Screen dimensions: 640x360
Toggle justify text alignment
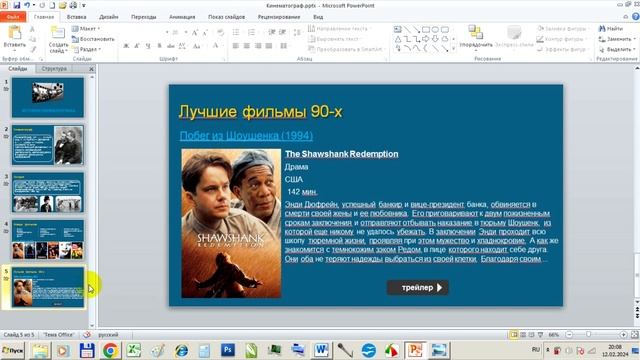(x=269, y=46)
